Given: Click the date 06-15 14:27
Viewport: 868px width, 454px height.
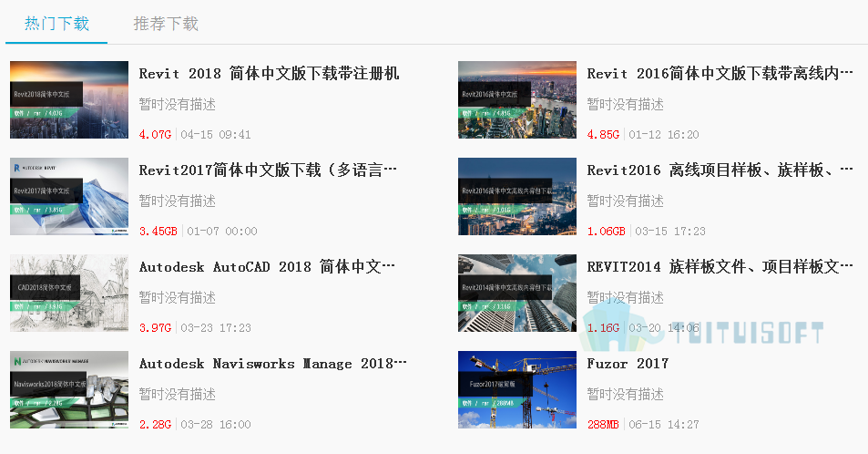Looking at the screenshot, I should click(664, 425).
